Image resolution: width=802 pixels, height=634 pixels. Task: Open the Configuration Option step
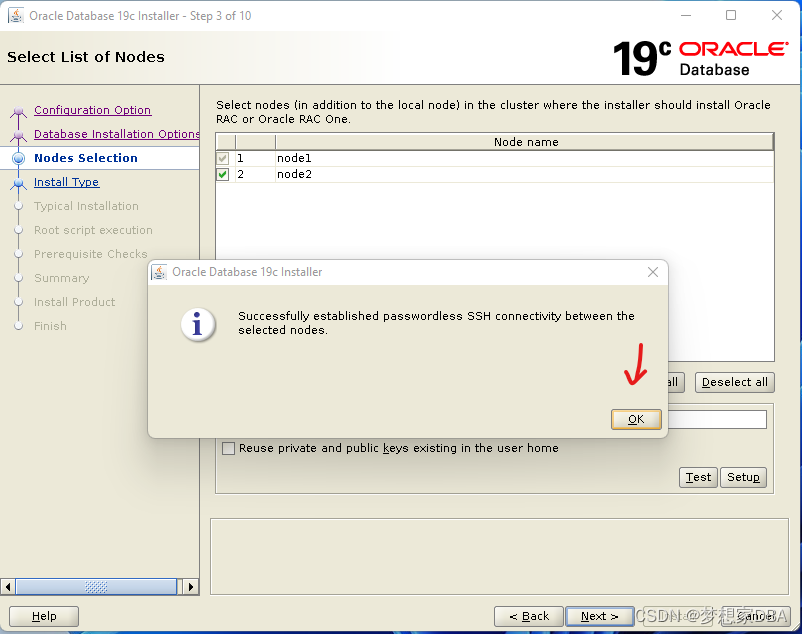[x=93, y=110]
